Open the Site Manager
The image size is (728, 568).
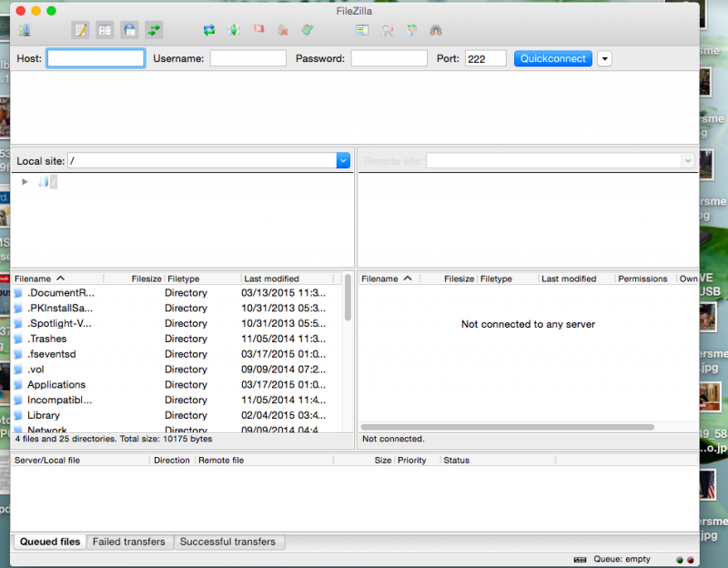click(25, 30)
